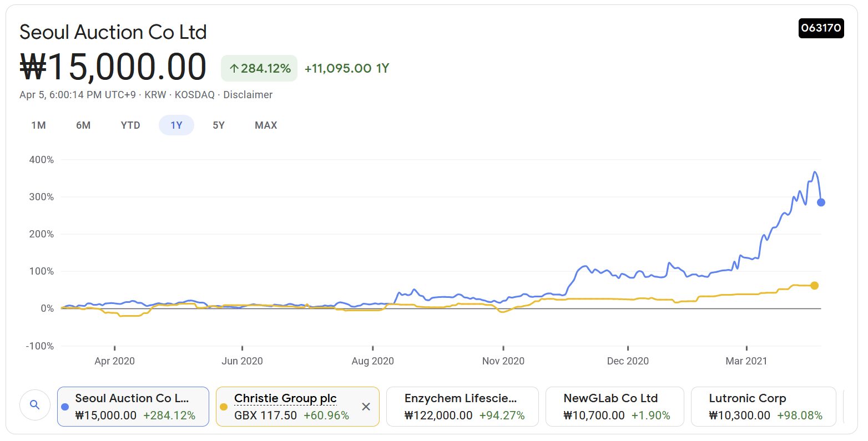Select the 1Y range tab
868x441 pixels.
(x=176, y=125)
